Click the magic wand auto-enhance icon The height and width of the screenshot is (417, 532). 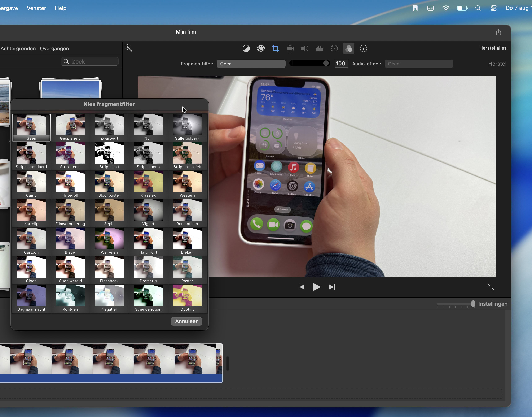pyautogui.click(x=128, y=48)
